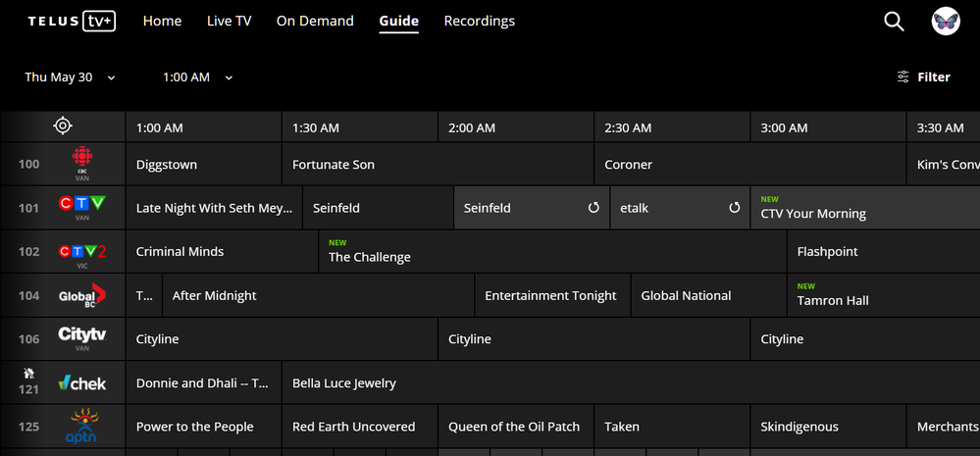Switch to the Live TV tab
This screenshot has height=456, width=980.
click(x=229, y=21)
